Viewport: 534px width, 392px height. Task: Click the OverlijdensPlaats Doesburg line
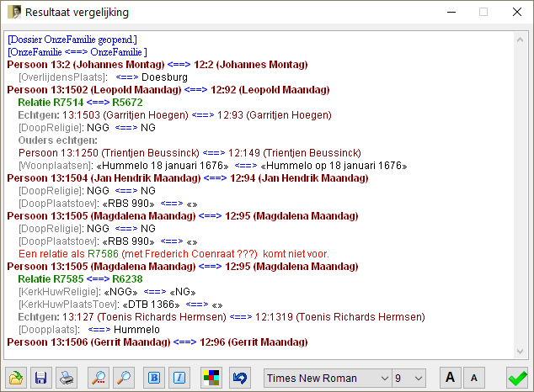(103, 77)
